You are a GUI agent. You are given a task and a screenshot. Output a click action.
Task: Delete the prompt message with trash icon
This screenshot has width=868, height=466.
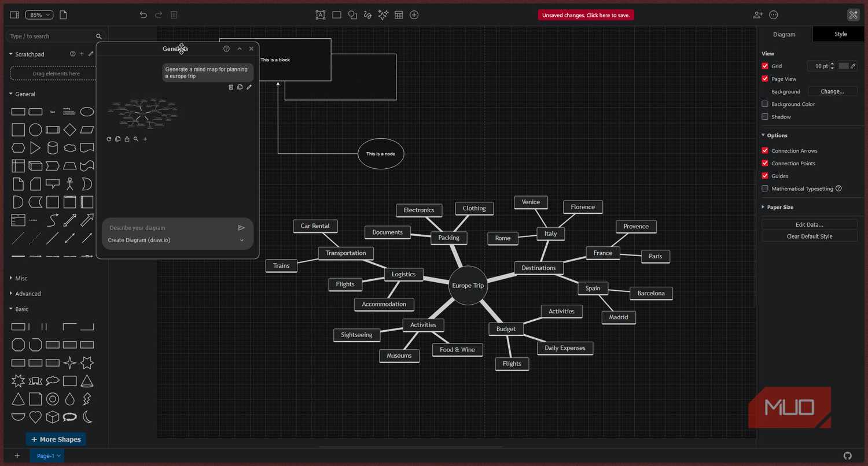[x=231, y=87]
